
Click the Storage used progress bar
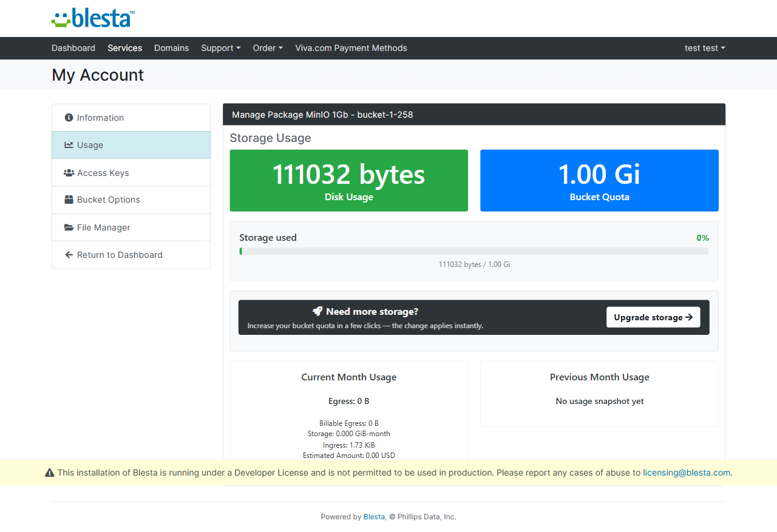point(474,251)
